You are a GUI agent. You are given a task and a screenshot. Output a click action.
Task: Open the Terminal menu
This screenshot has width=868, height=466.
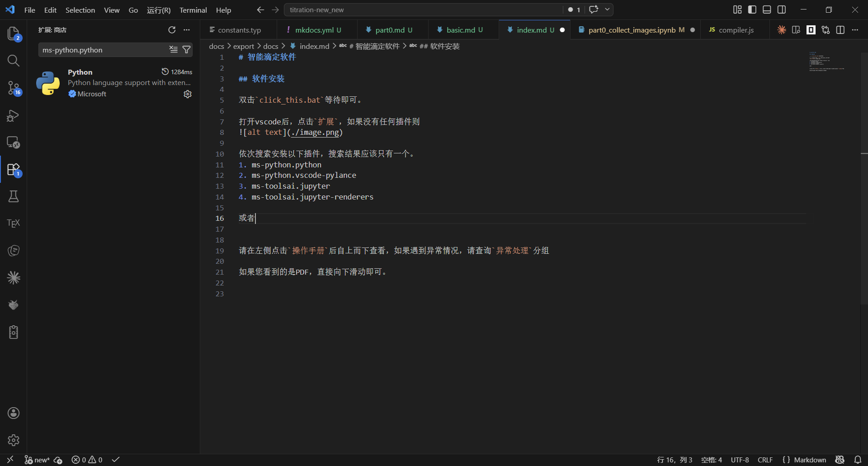pos(193,10)
